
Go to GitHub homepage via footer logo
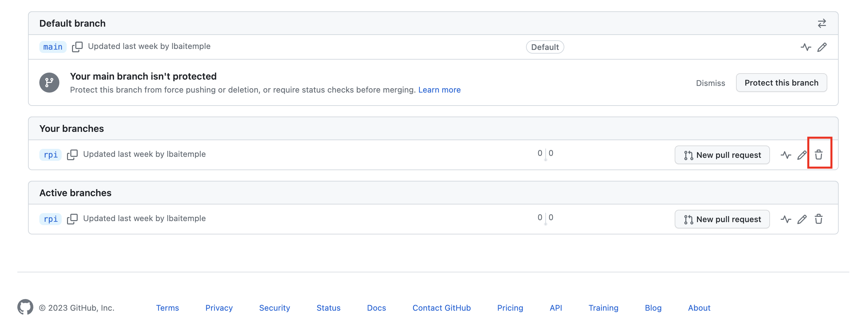click(25, 307)
